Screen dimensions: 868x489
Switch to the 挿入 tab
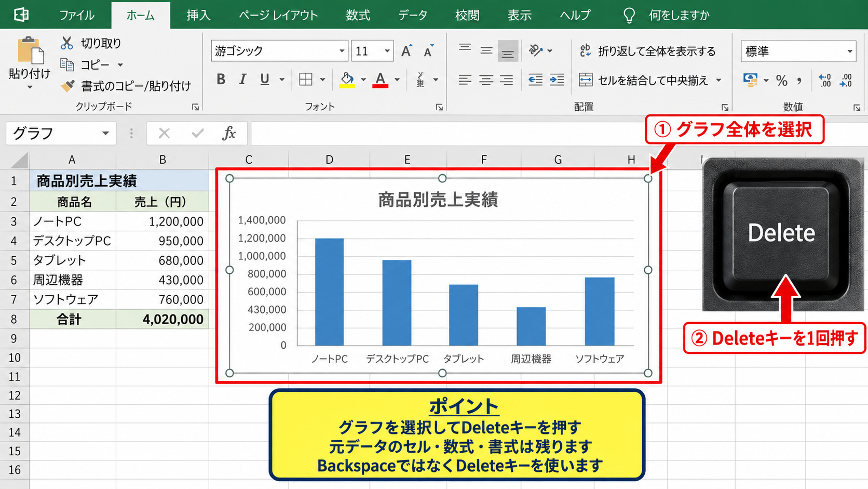198,15
